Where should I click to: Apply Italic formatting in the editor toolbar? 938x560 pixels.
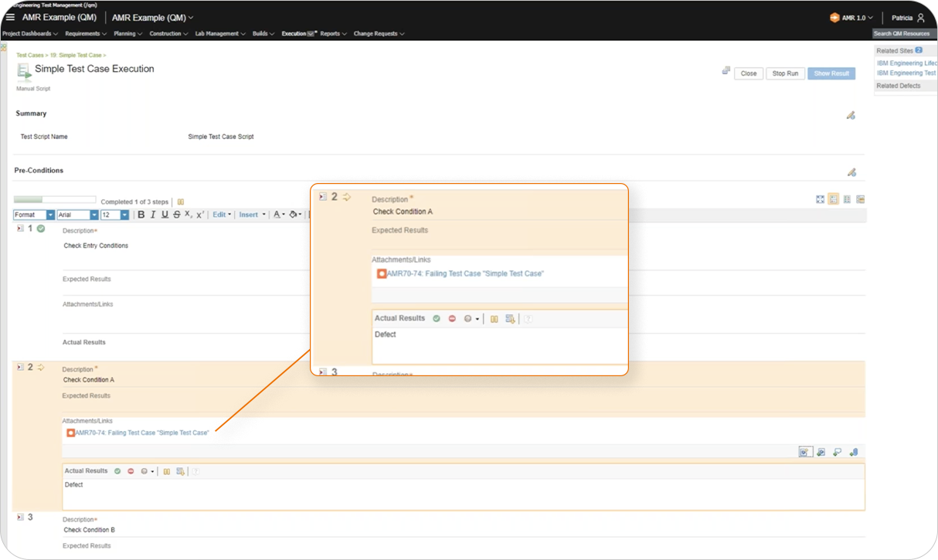point(153,215)
